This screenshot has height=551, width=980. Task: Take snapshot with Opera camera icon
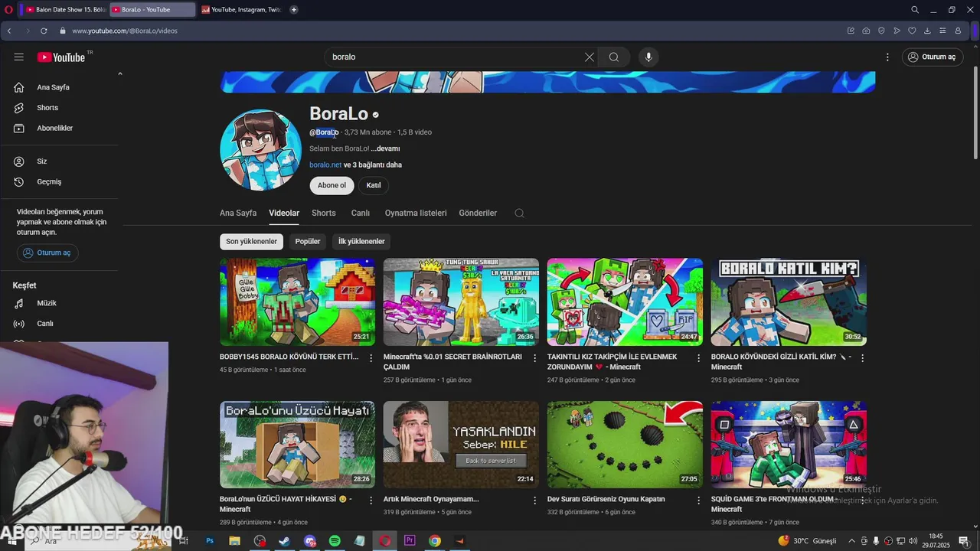[x=866, y=31]
